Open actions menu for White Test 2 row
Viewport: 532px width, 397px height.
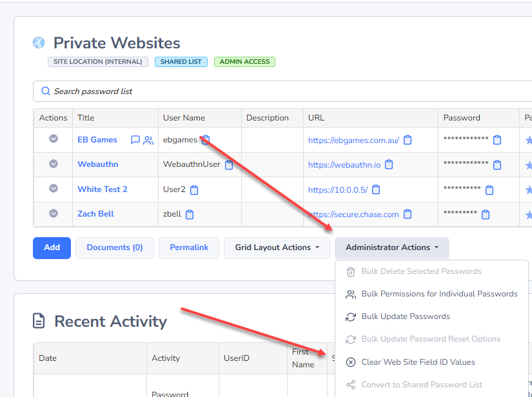(54, 188)
